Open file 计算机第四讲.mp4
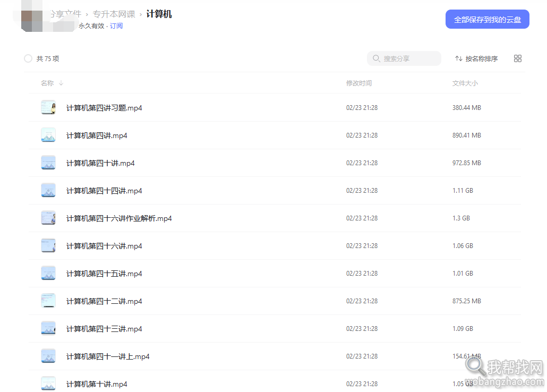 (97, 135)
